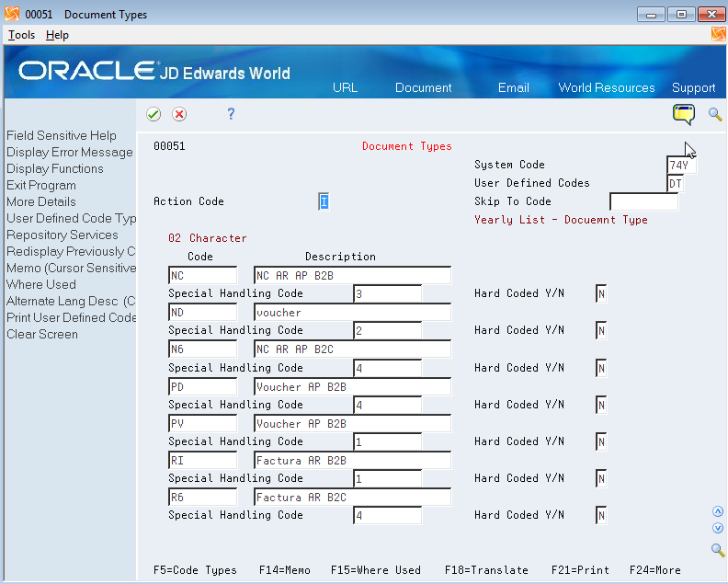Open the blue question mark help icon

point(231,114)
